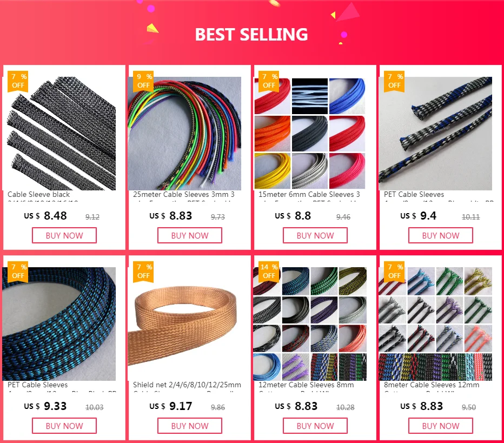Click the 7% OFF badge on 8meter sleeves
The height and width of the screenshot is (443, 504).
point(394,272)
